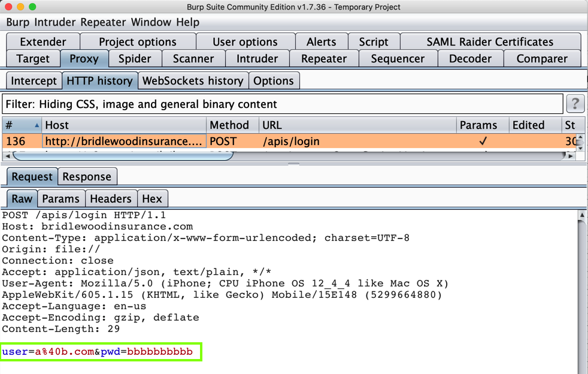Viewport: 588px width, 374px height.
Task: Switch to the User options tab
Action: click(x=245, y=41)
